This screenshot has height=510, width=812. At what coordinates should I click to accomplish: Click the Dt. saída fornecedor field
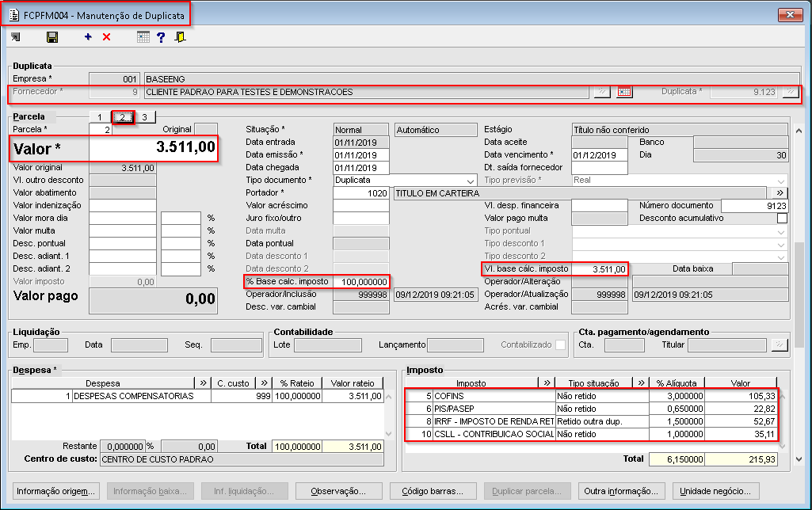[x=599, y=168]
